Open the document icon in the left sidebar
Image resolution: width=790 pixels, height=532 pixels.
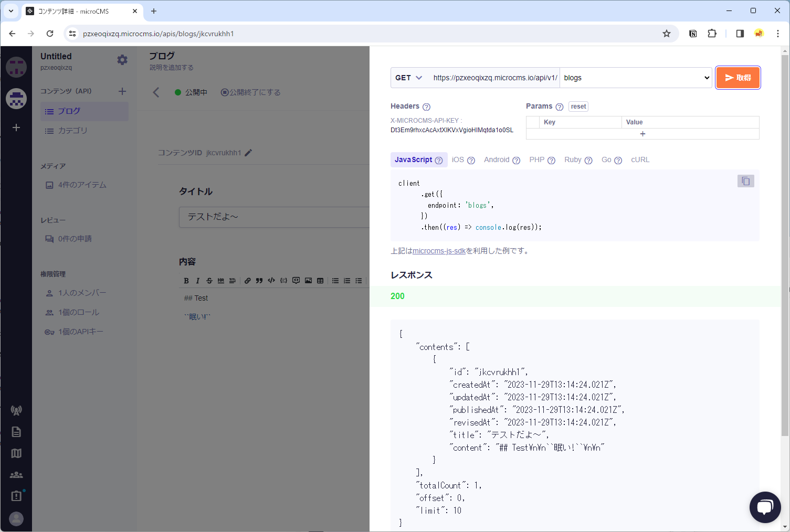[16, 432]
